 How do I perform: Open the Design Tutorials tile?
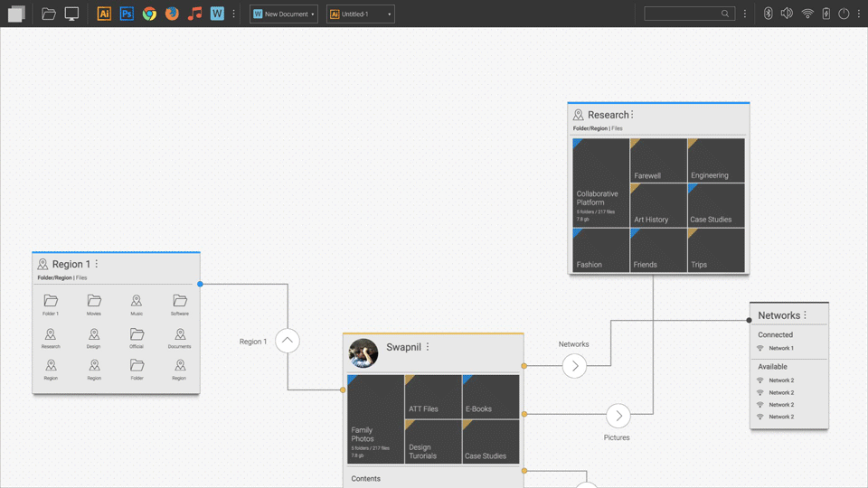433,442
